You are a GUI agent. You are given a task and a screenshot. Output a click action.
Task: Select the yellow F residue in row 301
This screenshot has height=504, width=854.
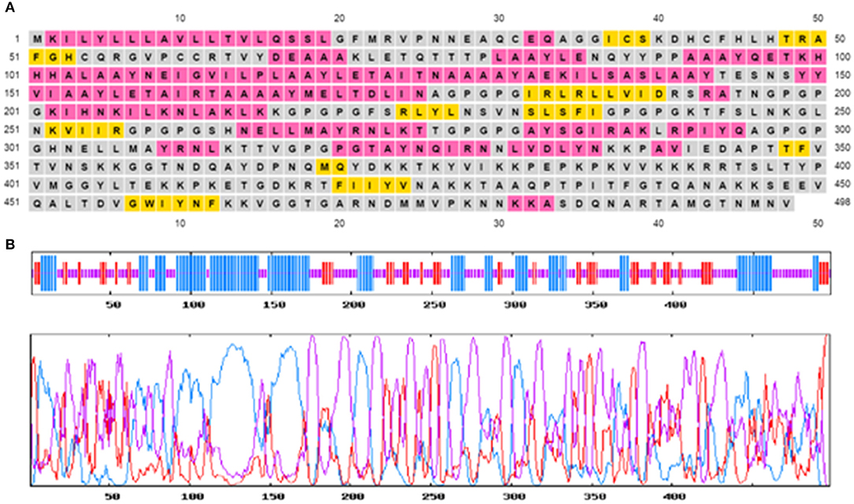802,147
